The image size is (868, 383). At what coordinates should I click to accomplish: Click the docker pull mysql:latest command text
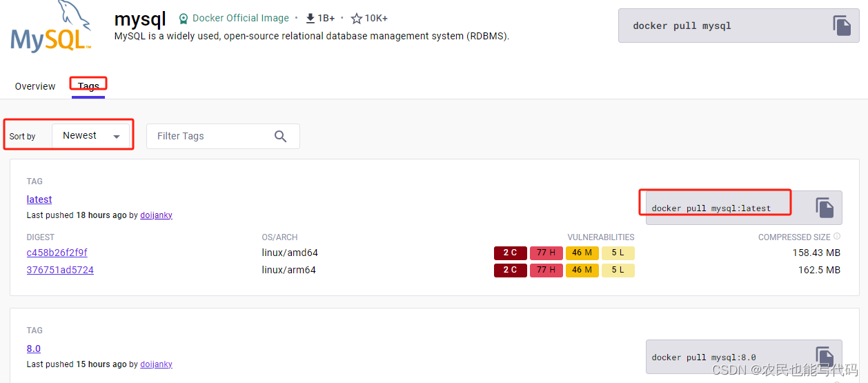tap(711, 208)
